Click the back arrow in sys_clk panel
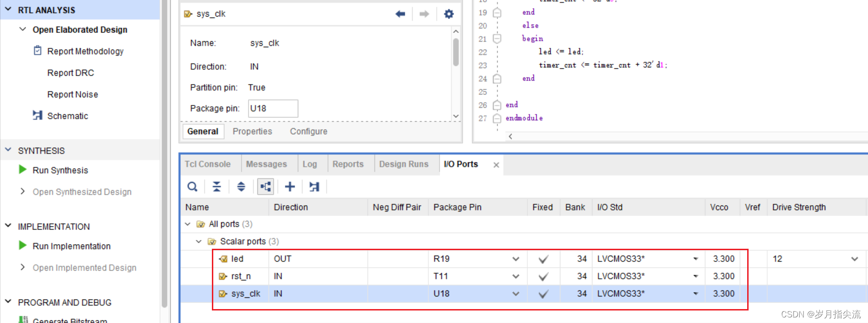This screenshot has height=323, width=868. click(400, 14)
